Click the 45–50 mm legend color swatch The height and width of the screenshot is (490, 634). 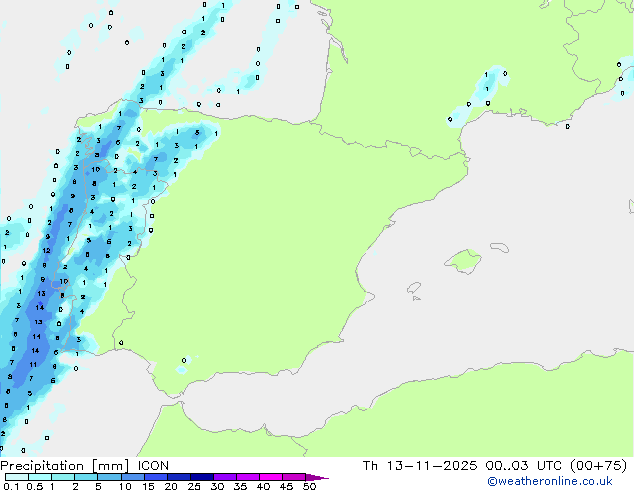[294, 477]
